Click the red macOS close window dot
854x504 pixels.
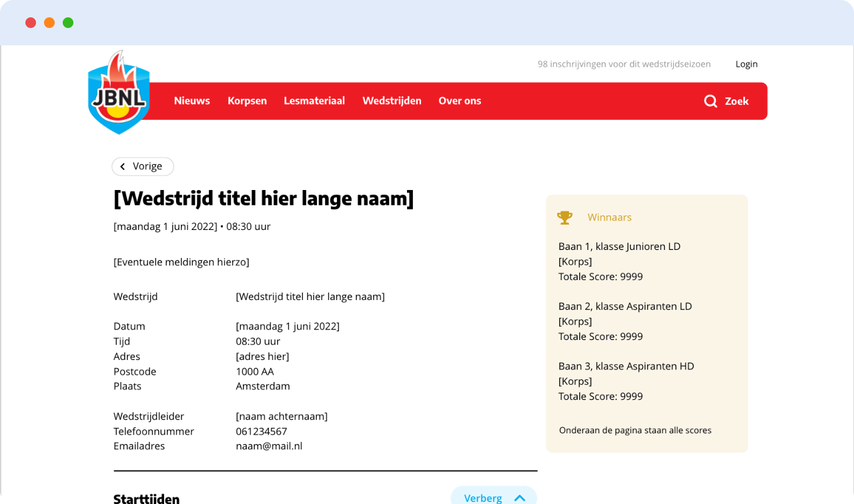pos(31,23)
